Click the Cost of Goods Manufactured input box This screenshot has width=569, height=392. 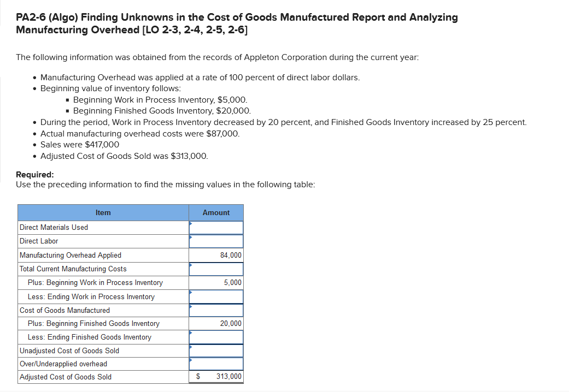point(216,310)
